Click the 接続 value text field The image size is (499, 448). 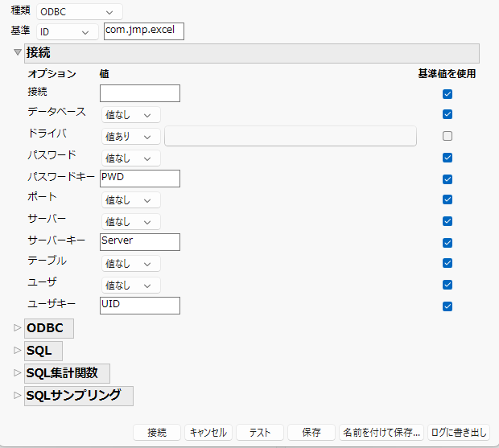140,93
